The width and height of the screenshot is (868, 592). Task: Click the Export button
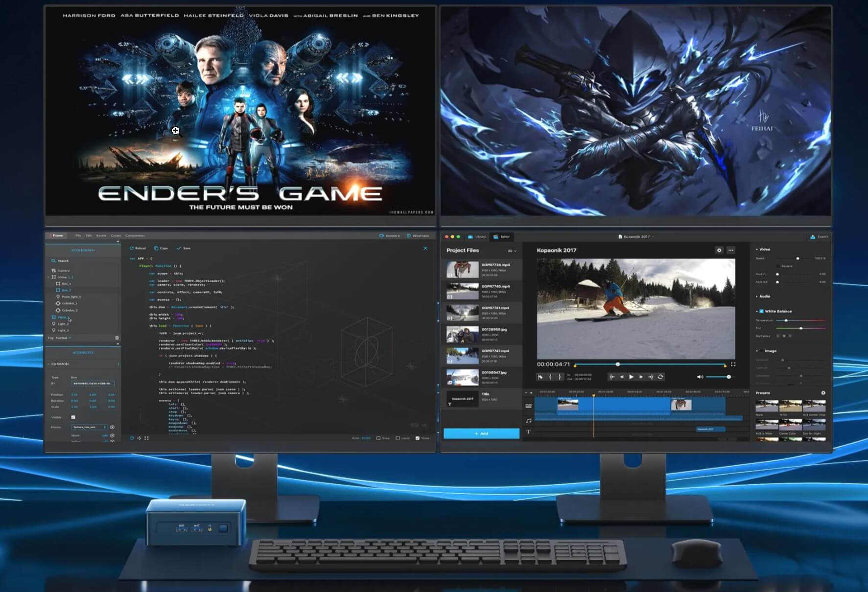click(819, 237)
